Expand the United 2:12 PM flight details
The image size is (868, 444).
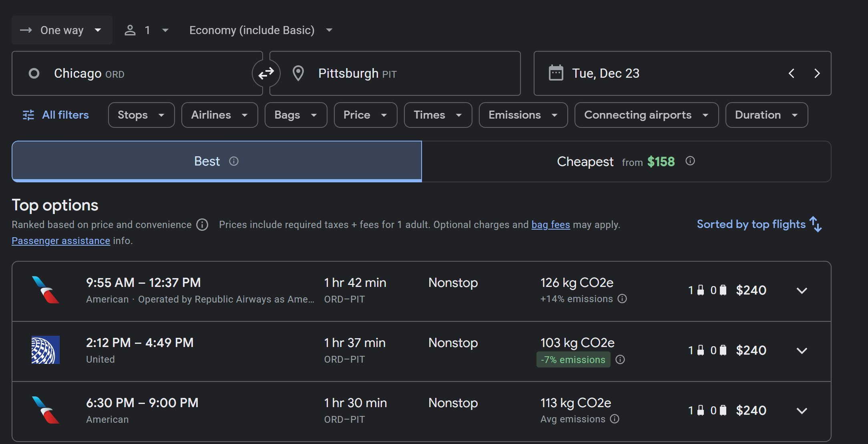[802, 351]
